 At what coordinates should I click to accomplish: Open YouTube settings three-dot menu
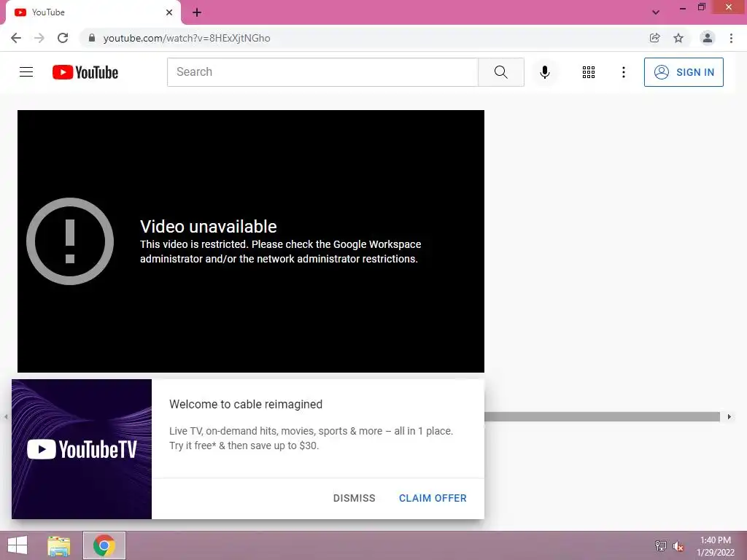tap(623, 72)
